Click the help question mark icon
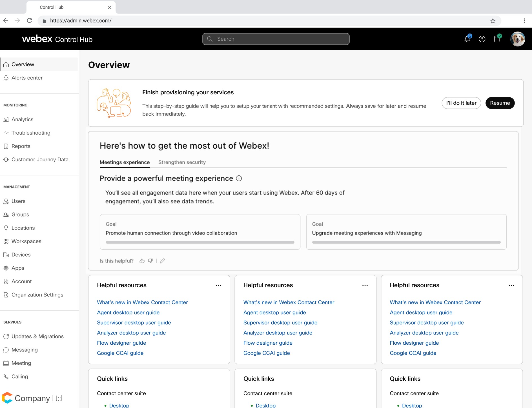The width and height of the screenshot is (532, 408). click(x=482, y=39)
